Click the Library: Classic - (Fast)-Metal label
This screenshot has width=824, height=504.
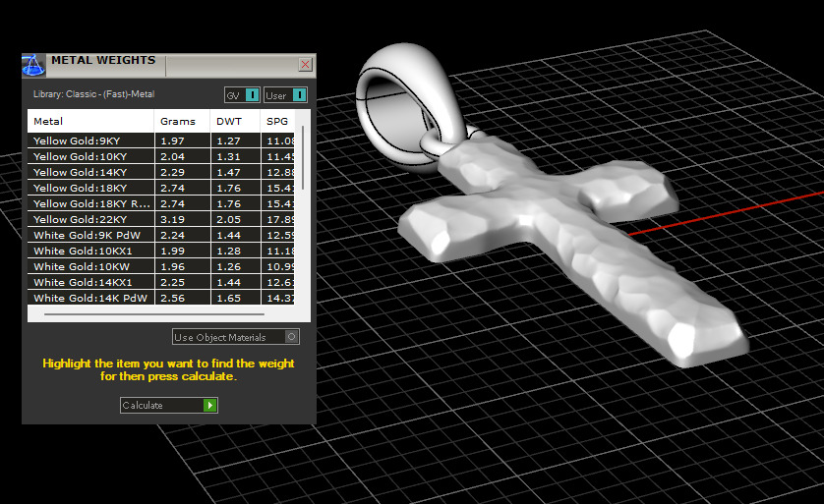[93, 94]
